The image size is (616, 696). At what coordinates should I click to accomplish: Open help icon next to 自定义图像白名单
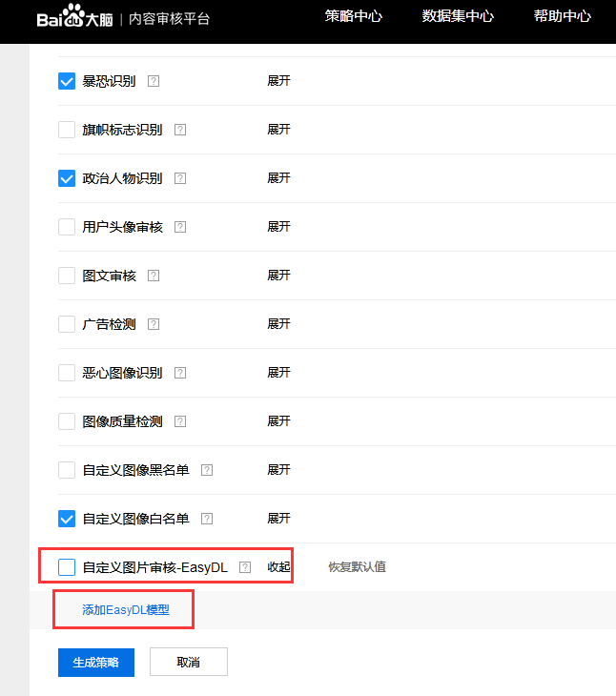(207, 519)
